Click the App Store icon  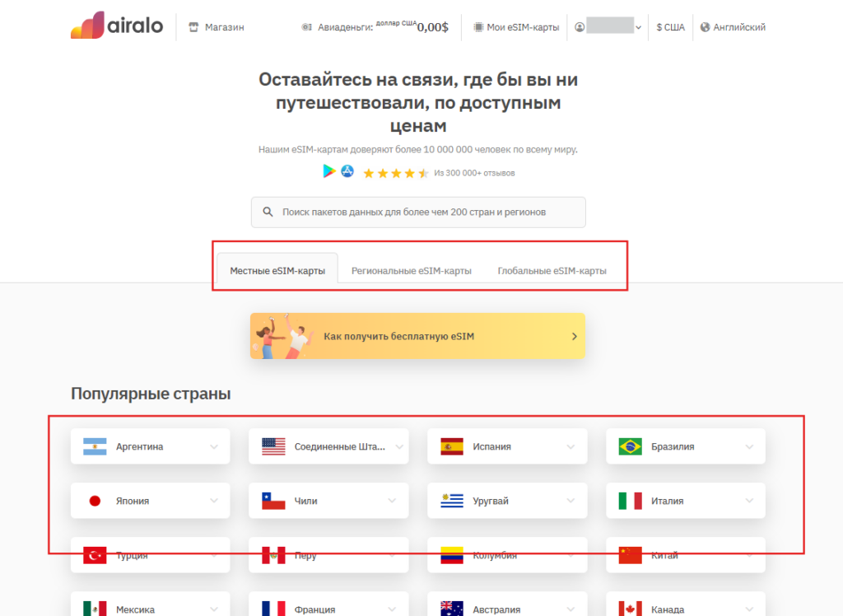347,171
